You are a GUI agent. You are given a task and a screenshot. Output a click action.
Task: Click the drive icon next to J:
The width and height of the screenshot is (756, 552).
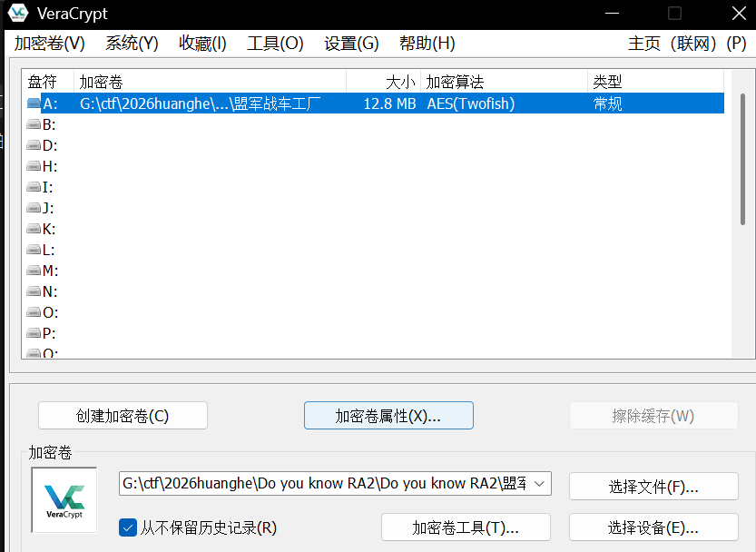click(x=34, y=208)
